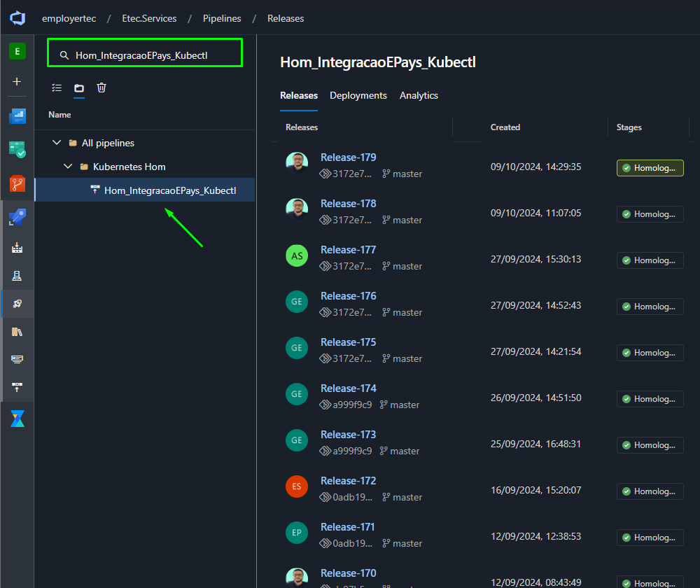Open the Azure DevOps home logo
Screen dimensions: 700x588
(17, 18)
